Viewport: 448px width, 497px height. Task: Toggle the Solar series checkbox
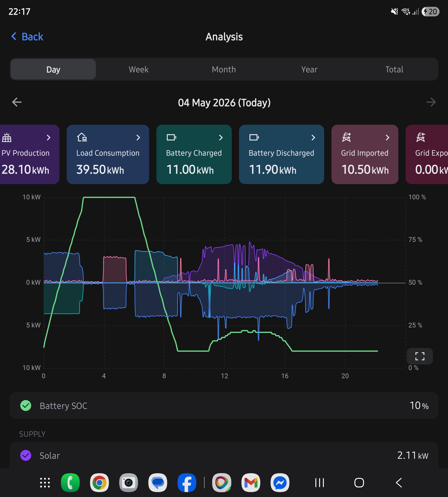25,455
